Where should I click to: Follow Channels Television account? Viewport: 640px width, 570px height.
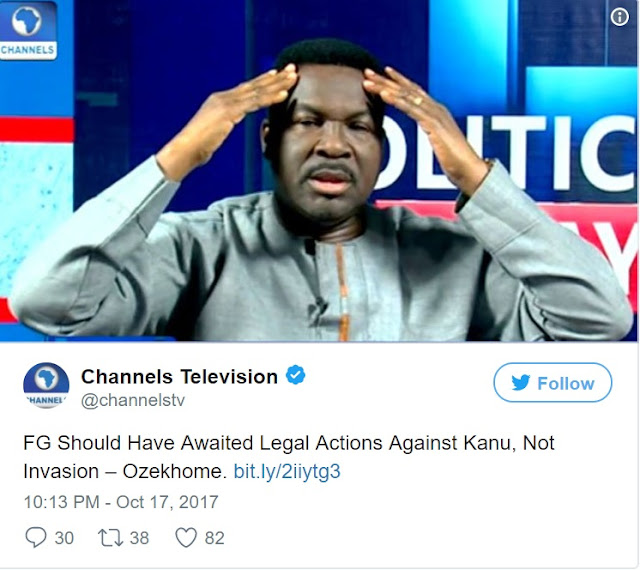[x=553, y=383]
